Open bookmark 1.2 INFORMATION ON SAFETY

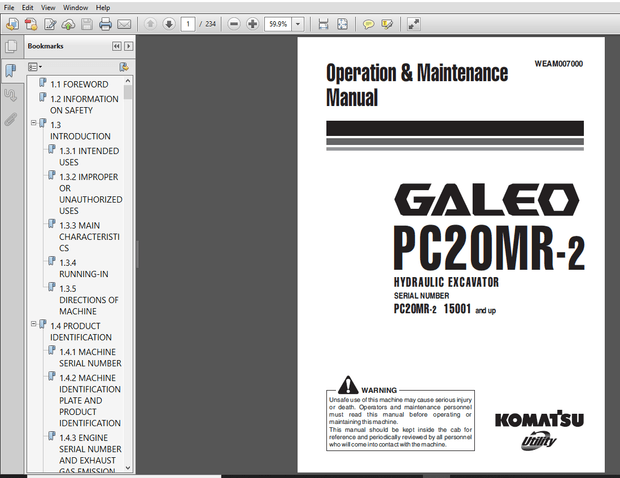pos(84,104)
